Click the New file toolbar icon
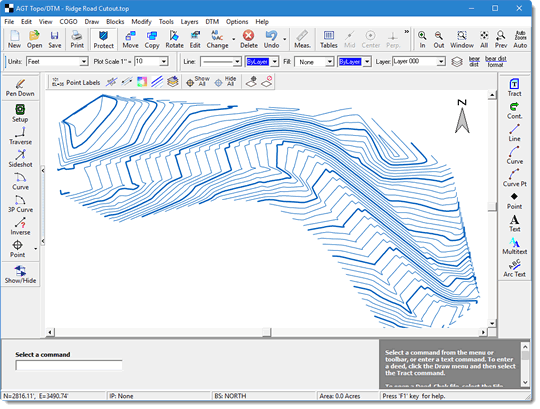Image resolution: width=540 pixels, height=409 pixels. 14,39
